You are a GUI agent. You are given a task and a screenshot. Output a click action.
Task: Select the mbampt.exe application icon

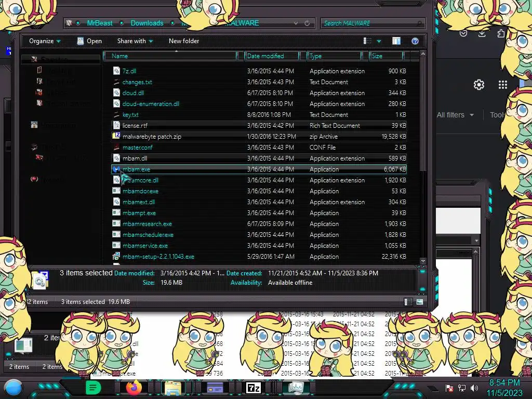coord(116,212)
